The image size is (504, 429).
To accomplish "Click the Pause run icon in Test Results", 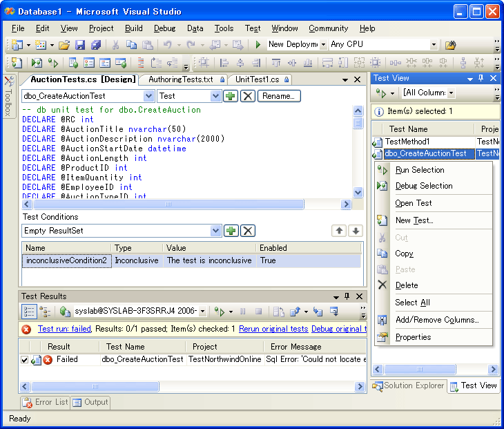I will (x=242, y=312).
